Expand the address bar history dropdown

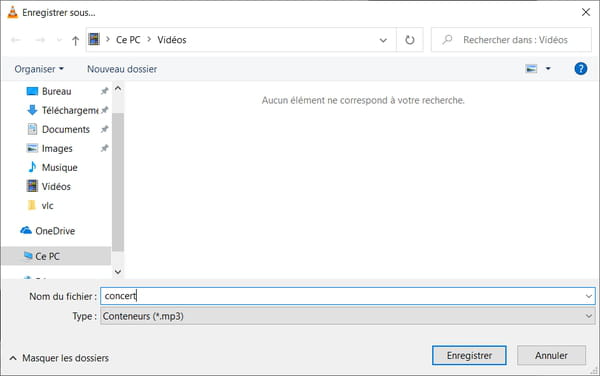(383, 40)
